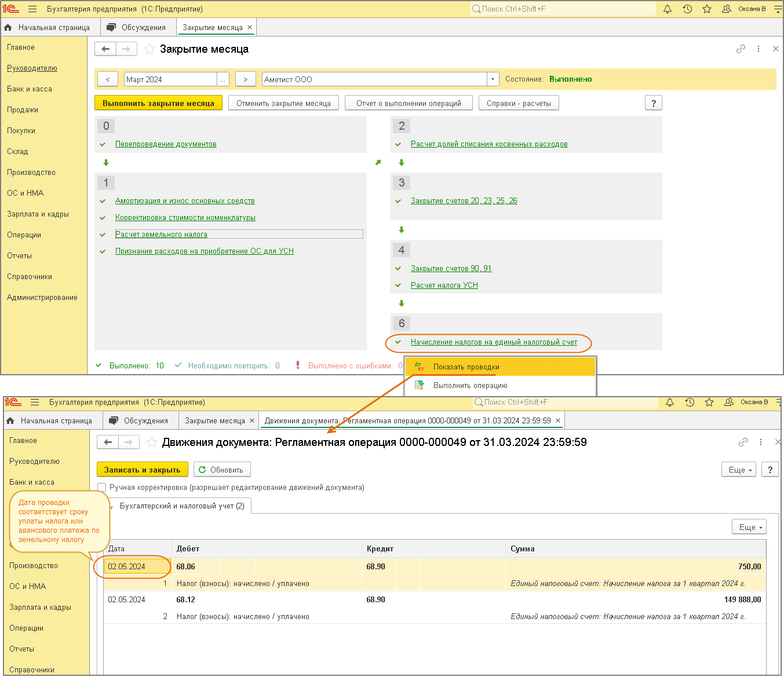Select Показать проводки in context menu
The height and width of the screenshot is (677, 784).
tap(500, 367)
